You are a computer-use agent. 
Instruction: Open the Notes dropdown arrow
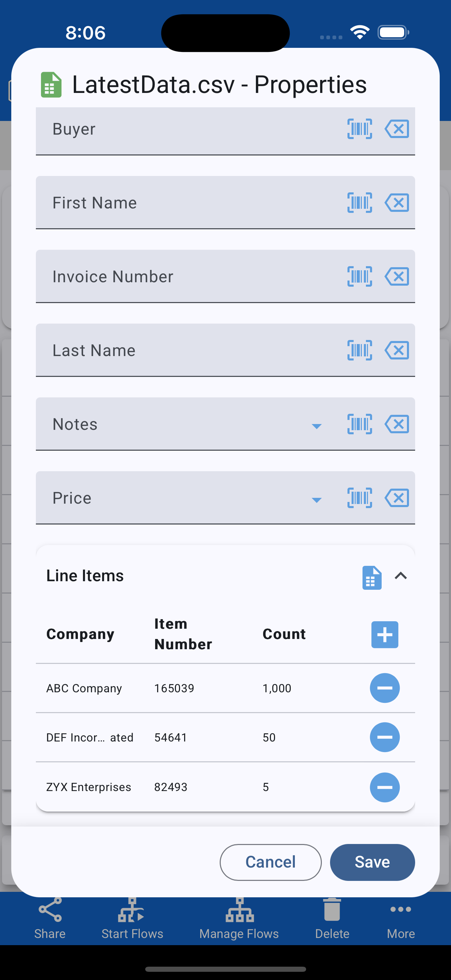pos(316,426)
